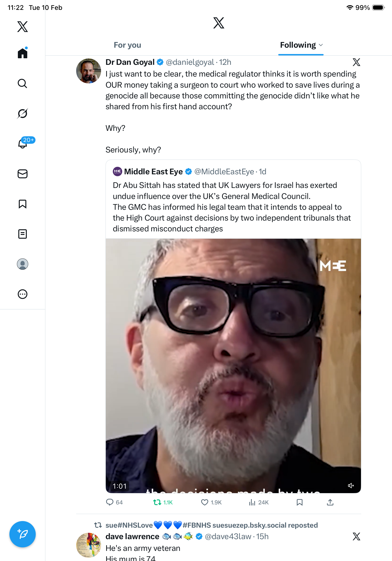The image size is (392, 561).
Task: Switch to the For you tab
Action: pyautogui.click(x=127, y=45)
